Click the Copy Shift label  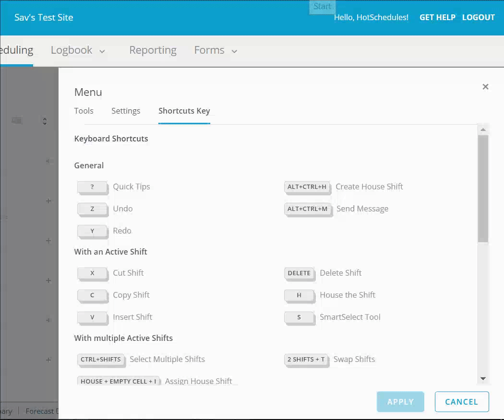click(131, 295)
